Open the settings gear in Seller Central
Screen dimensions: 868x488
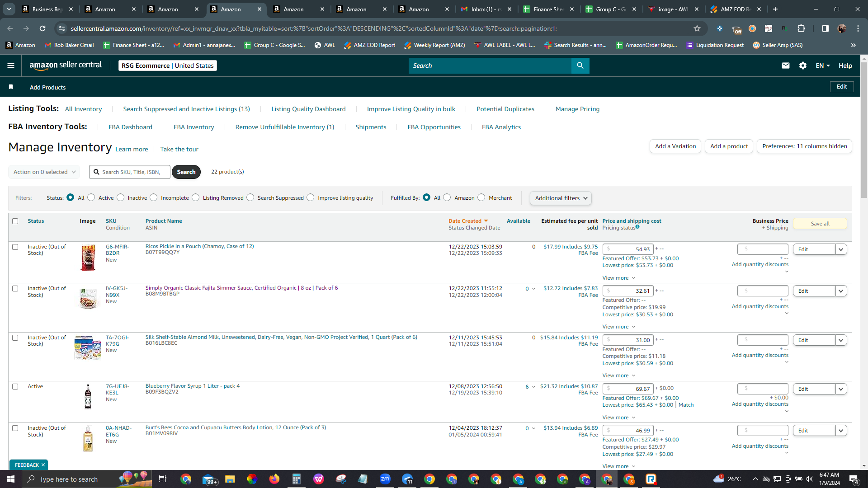[803, 66]
